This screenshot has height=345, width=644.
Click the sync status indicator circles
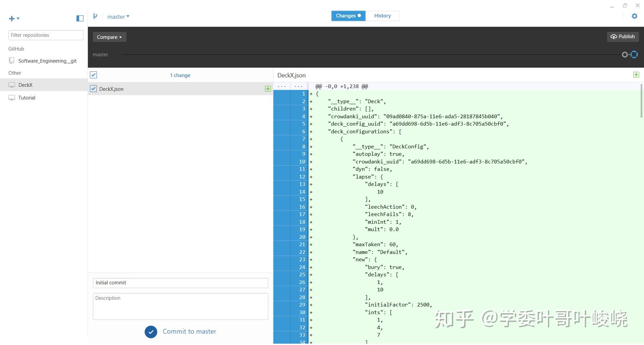[629, 54]
